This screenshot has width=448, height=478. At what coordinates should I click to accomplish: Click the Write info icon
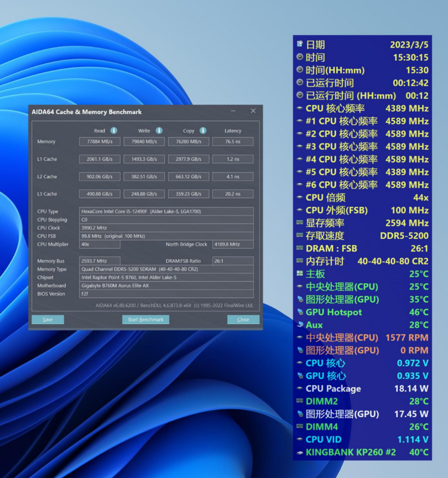coord(159,130)
